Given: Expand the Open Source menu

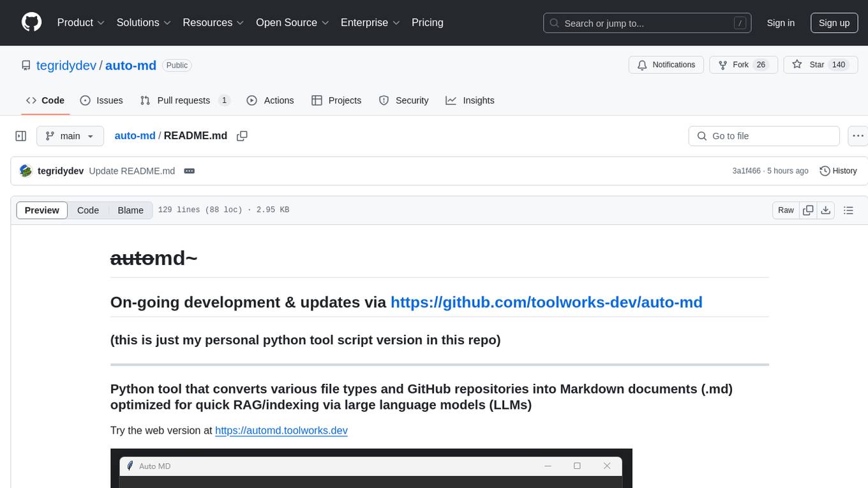Looking at the screenshot, I should [x=292, y=22].
